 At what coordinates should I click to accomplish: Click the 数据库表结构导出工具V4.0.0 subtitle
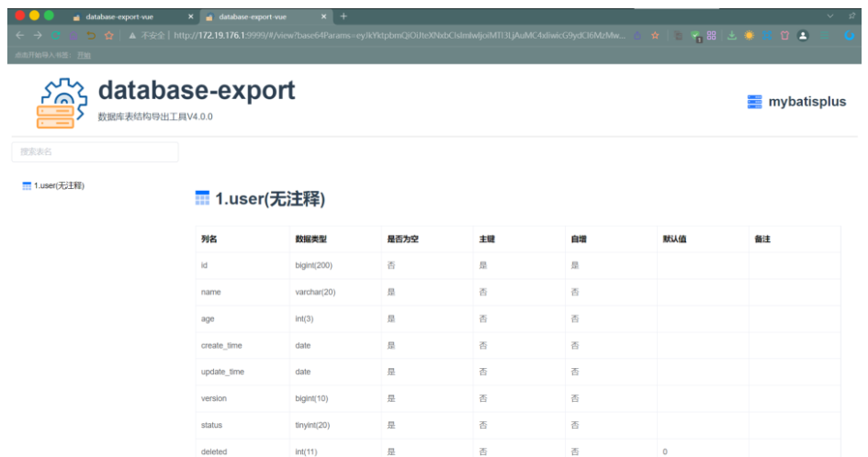click(155, 117)
